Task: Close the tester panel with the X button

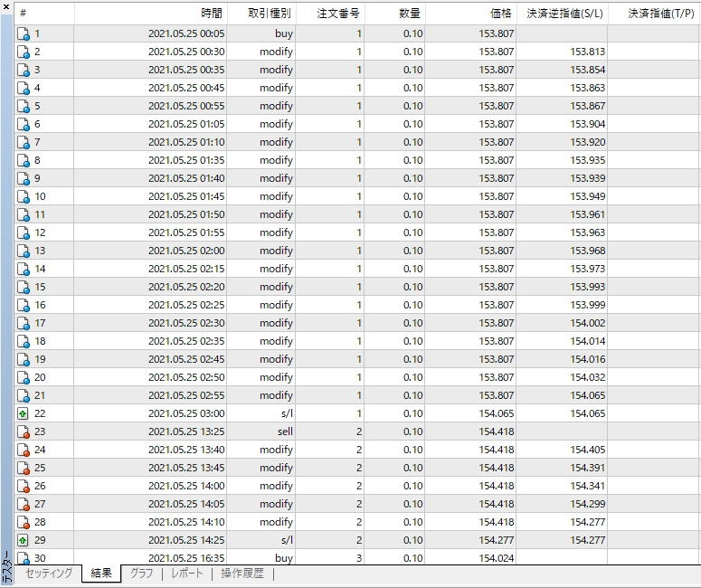Action: coord(6,6)
